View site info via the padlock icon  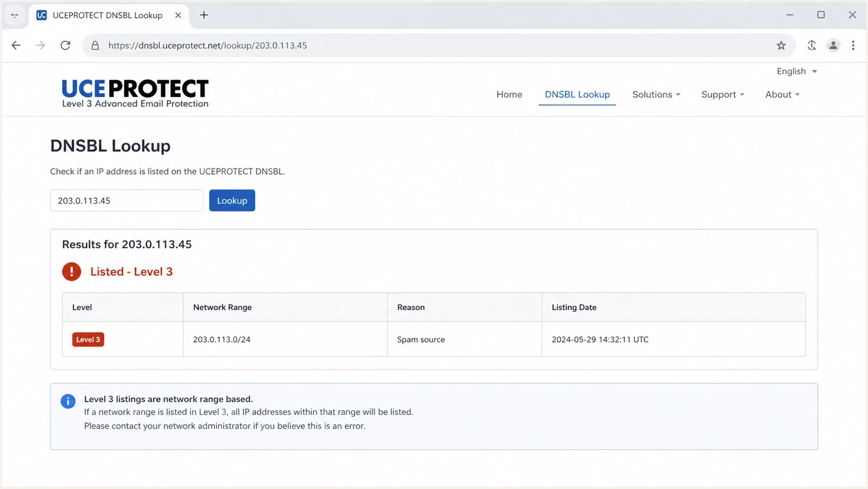coord(95,45)
